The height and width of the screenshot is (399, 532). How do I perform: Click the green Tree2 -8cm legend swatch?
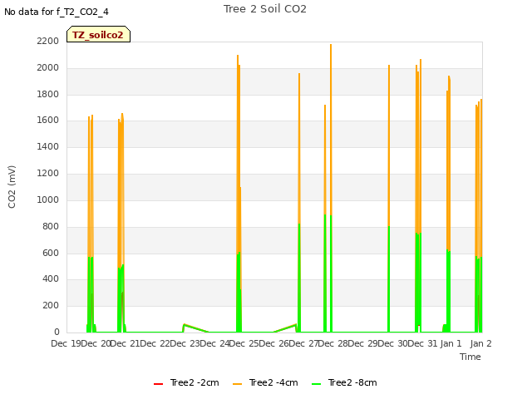point(316,384)
